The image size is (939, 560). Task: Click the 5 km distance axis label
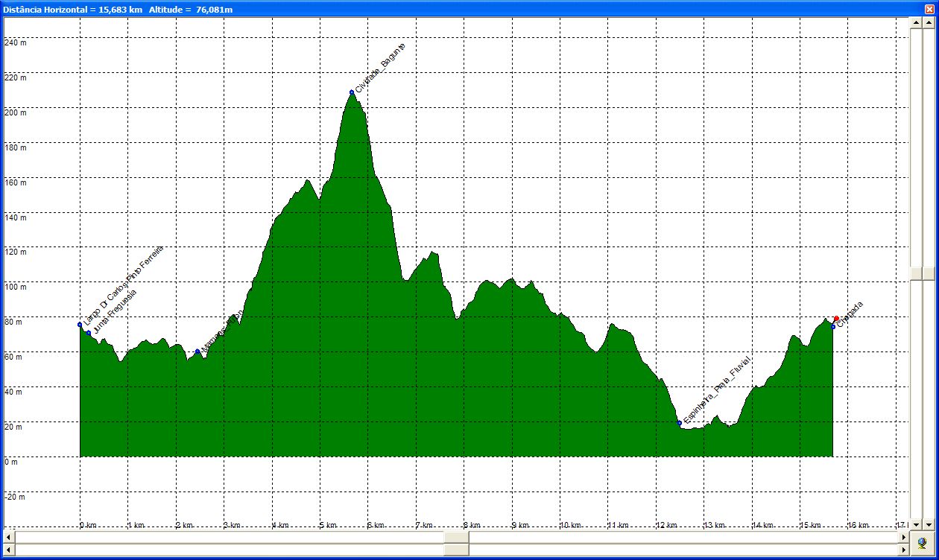pos(329,525)
